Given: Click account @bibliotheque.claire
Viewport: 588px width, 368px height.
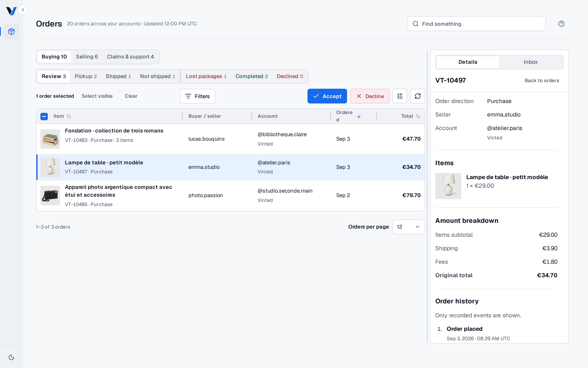Looking at the screenshot, I should (282, 134).
